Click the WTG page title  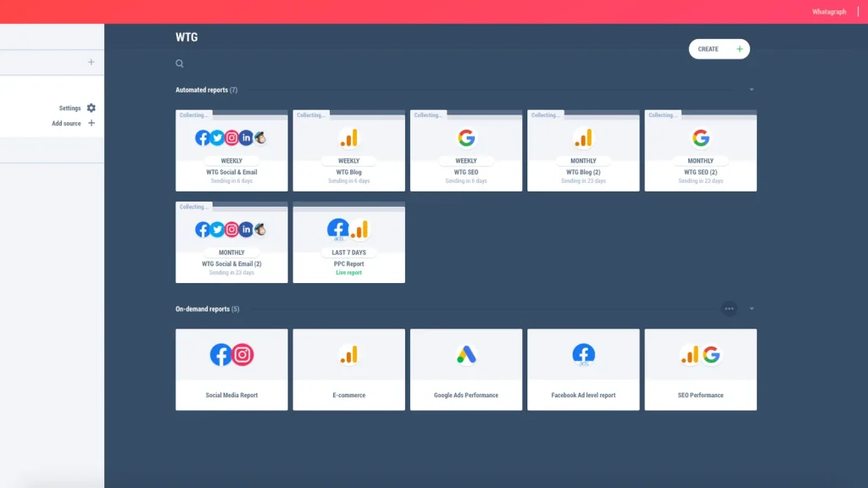point(186,37)
